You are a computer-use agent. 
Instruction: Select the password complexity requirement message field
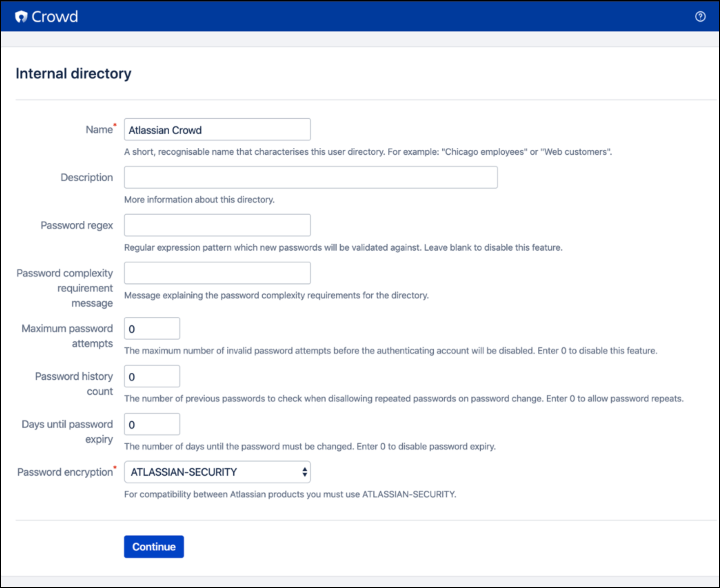click(217, 273)
